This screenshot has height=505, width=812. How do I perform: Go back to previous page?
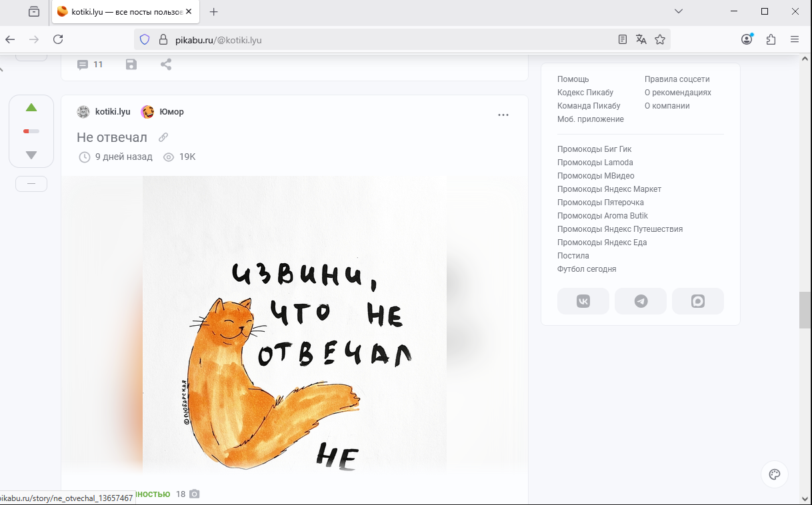(x=10, y=39)
